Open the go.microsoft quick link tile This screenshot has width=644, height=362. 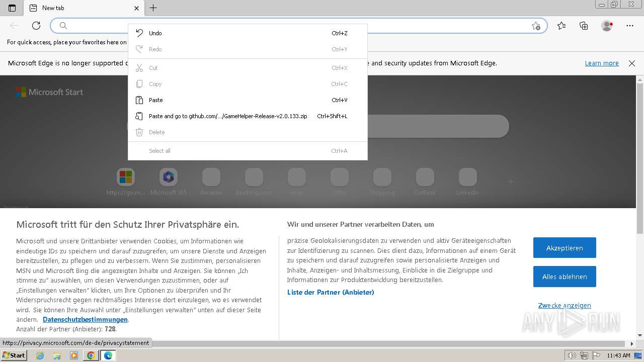click(126, 182)
